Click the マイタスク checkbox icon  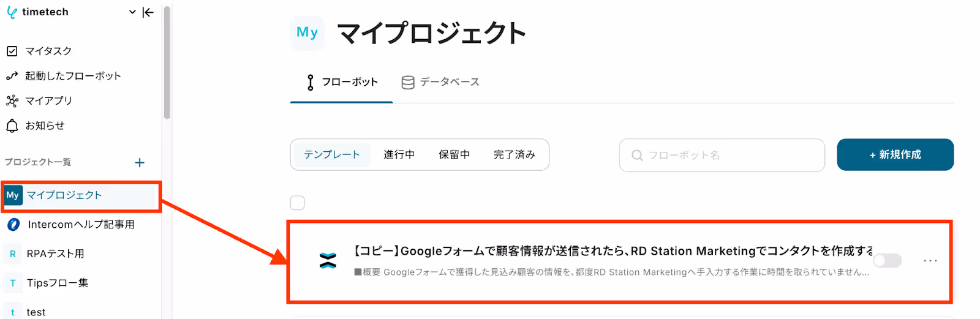pyautogui.click(x=12, y=51)
